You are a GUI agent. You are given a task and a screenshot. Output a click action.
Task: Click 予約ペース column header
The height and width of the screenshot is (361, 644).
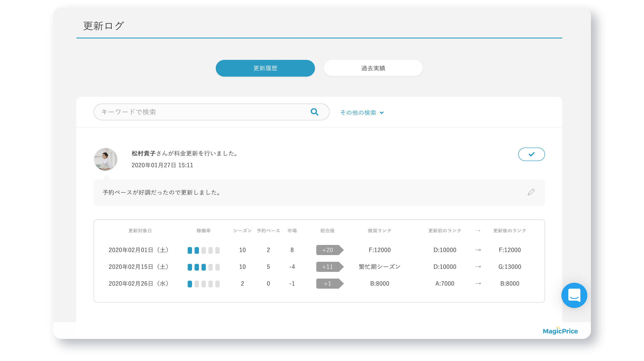coord(268,231)
